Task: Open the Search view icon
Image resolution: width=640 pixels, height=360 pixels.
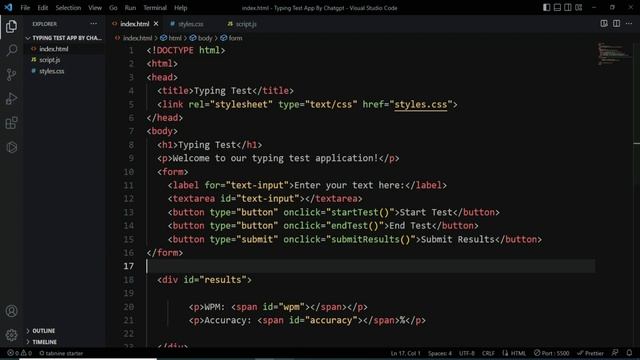Action: tap(11, 50)
